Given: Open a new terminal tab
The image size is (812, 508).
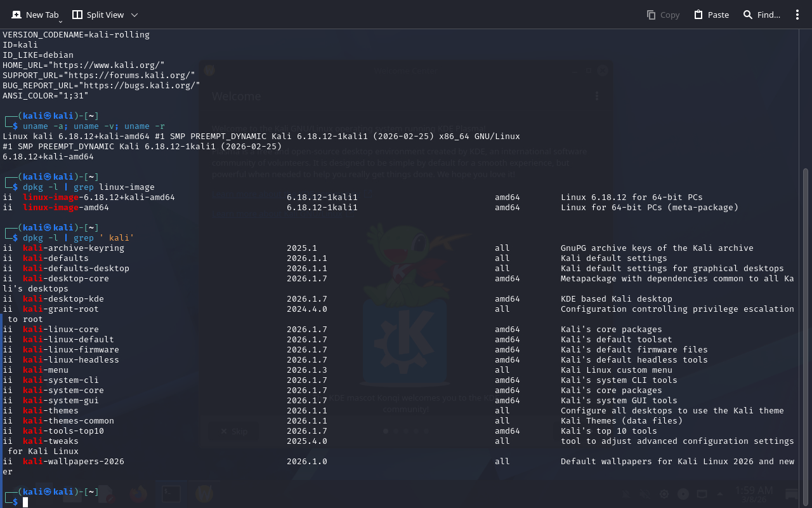Looking at the screenshot, I should [35, 15].
